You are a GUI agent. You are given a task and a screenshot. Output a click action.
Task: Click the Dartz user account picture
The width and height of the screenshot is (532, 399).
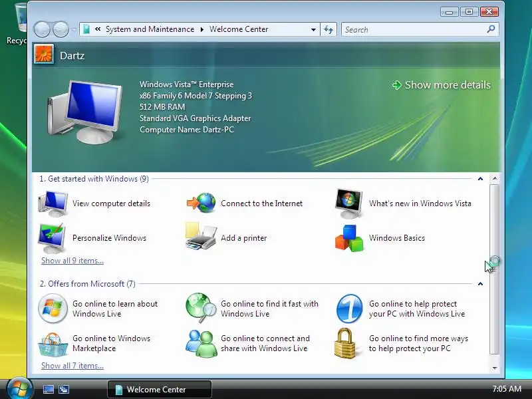click(x=44, y=55)
